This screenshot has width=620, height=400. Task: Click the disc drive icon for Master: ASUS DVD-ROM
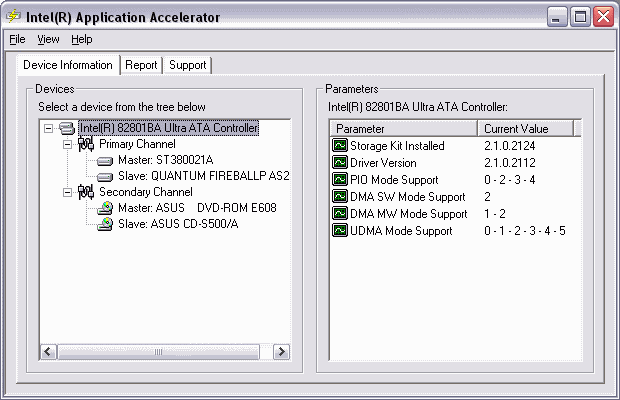tap(105, 208)
